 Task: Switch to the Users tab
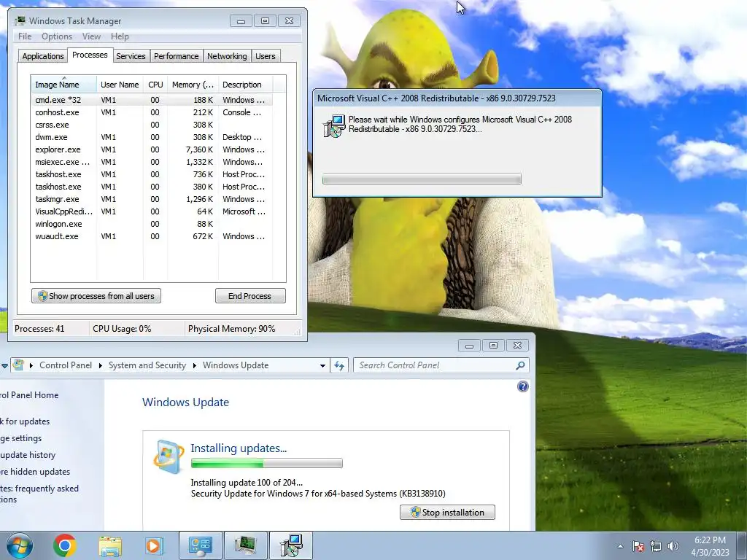click(266, 56)
